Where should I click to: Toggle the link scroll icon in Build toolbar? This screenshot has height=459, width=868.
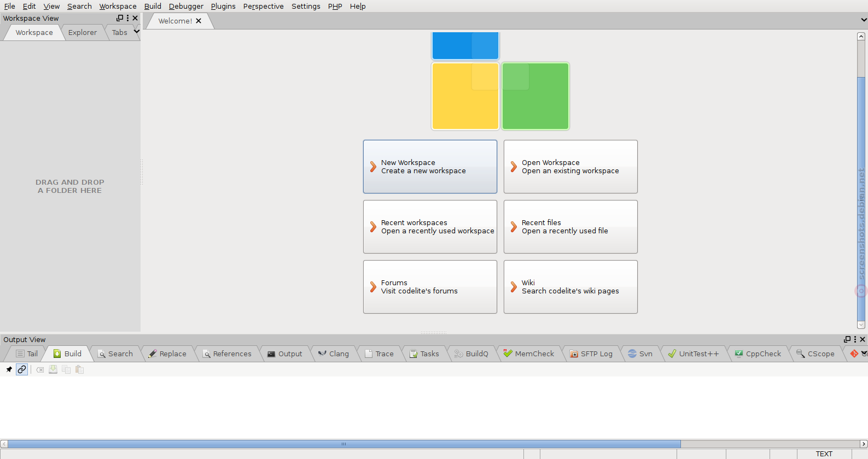point(22,369)
